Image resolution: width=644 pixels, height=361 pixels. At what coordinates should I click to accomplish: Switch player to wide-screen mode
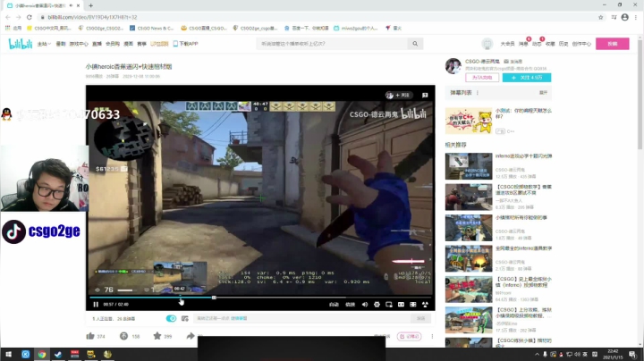[x=401, y=305]
